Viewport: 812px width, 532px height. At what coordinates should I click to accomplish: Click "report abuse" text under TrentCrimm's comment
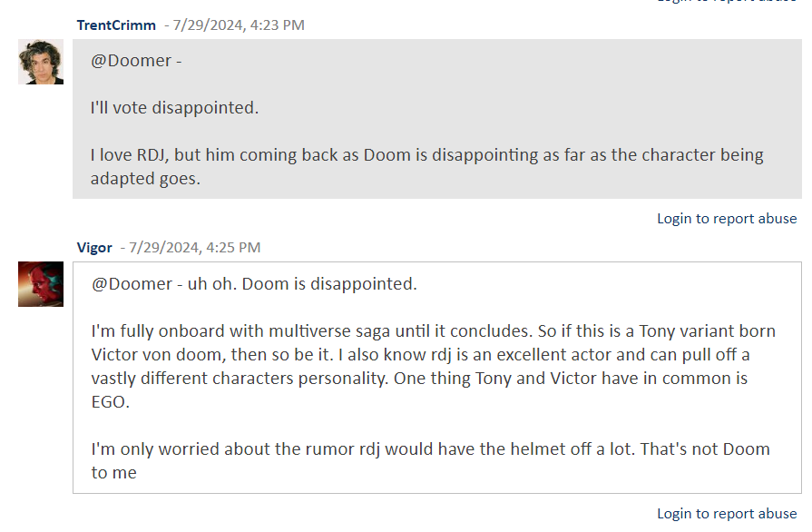pyautogui.click(x=755, y=218)
